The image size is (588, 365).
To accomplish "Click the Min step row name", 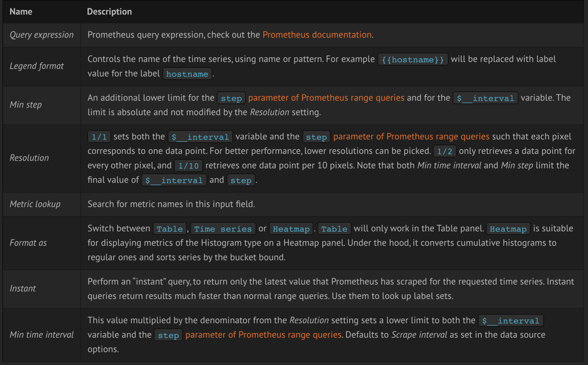I will pos(25,105).
